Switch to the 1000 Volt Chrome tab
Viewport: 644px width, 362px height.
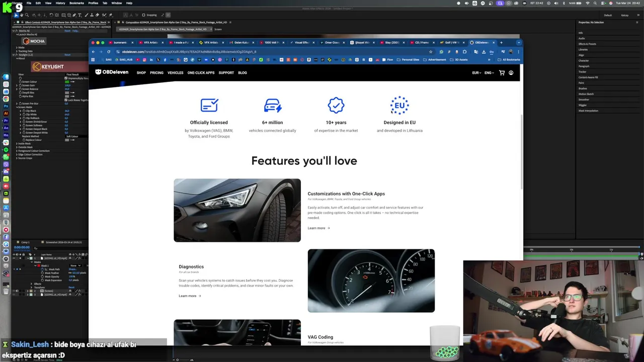coord(271,42)
